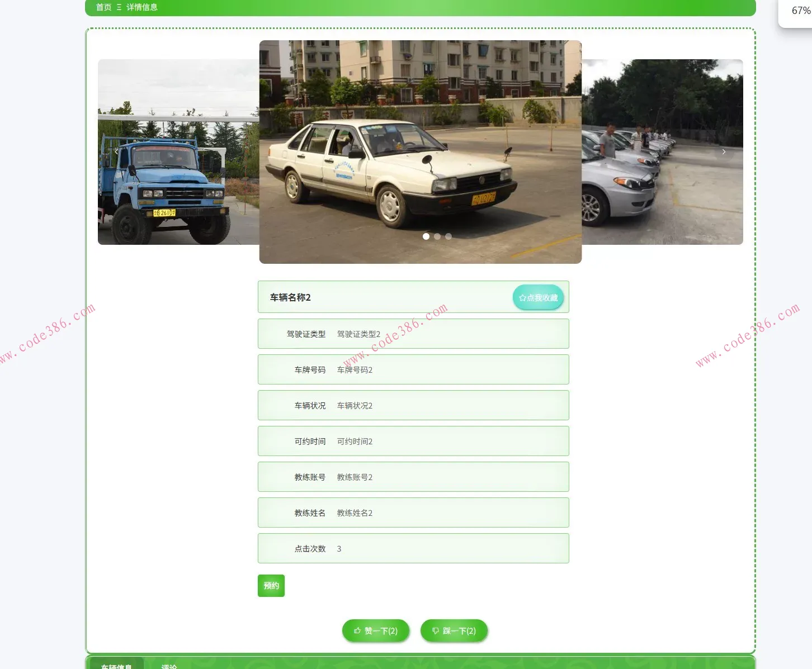This screenshot has height=669, width=812.
Task: Click the 详情信息 breadcrumb item
Action: (142, 7)
